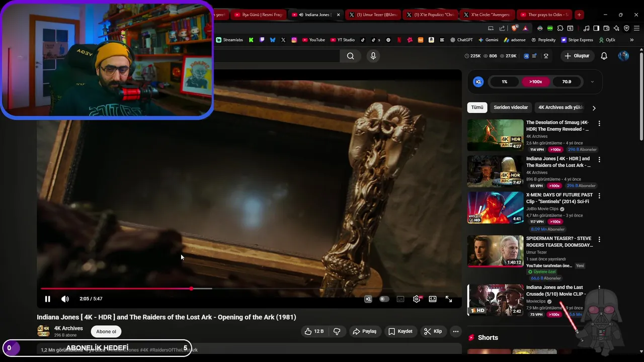Click the YouTube search magnifier button
644x362 pixels.
[x=351, y=56]
